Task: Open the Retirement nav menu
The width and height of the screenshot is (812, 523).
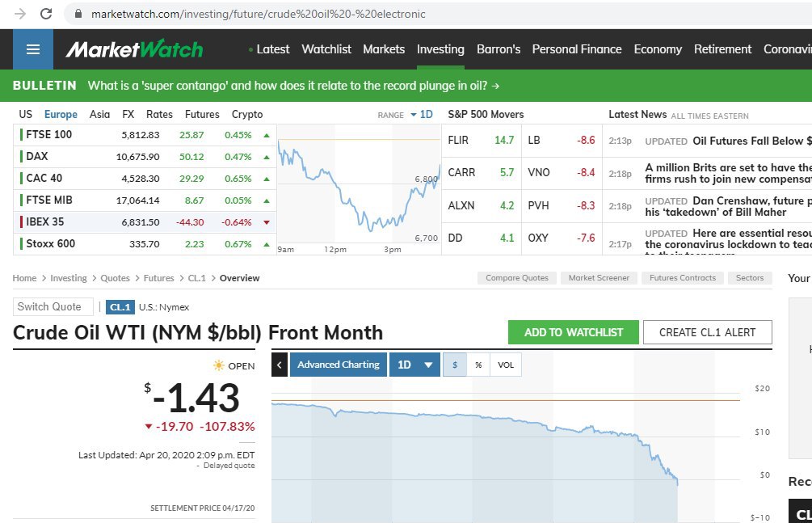Action: point(722,49)
